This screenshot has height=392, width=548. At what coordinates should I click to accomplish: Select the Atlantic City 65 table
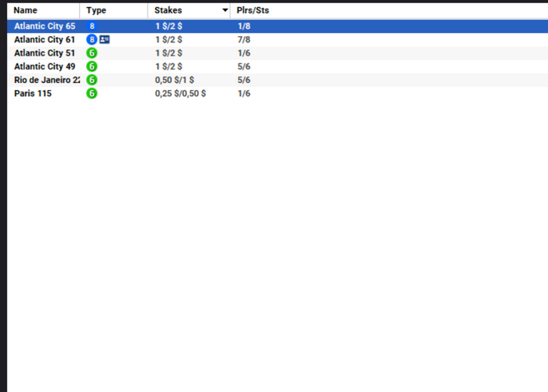coord(277,26)
